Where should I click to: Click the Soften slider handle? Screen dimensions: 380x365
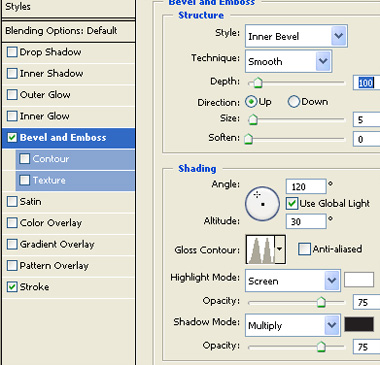pyautogui.click(x=248, y=139)
